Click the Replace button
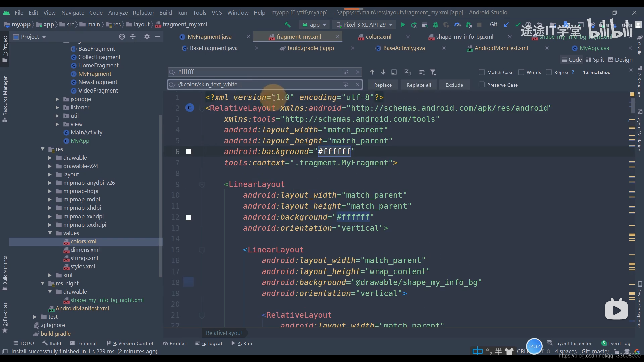The width and height of the screenshot is (644, 362). point(383,85)
